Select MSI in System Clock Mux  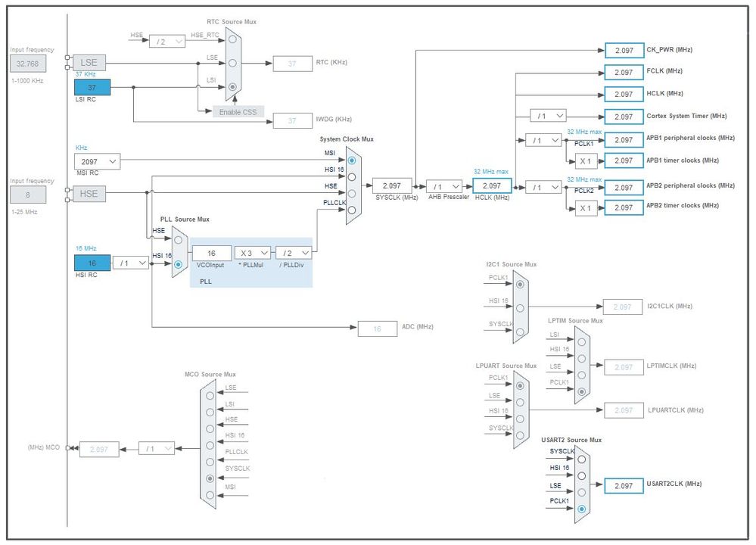(352, 160)
